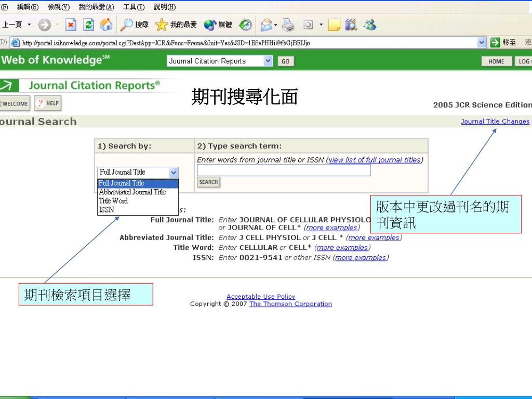
Task: Click the Web of Knowledge logo text
Action: [55, 60]
